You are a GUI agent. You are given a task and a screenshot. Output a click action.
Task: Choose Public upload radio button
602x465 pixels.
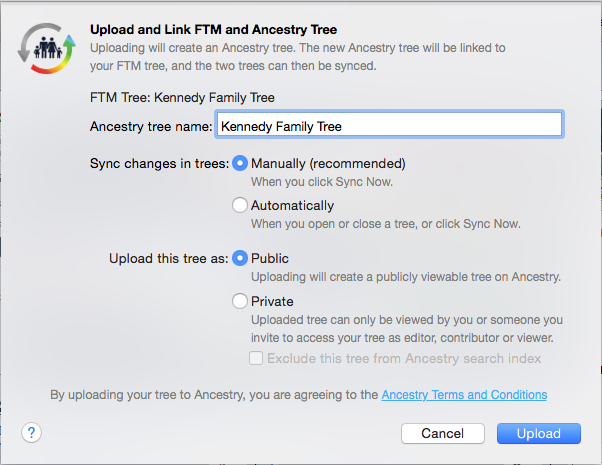coord(240,258)
